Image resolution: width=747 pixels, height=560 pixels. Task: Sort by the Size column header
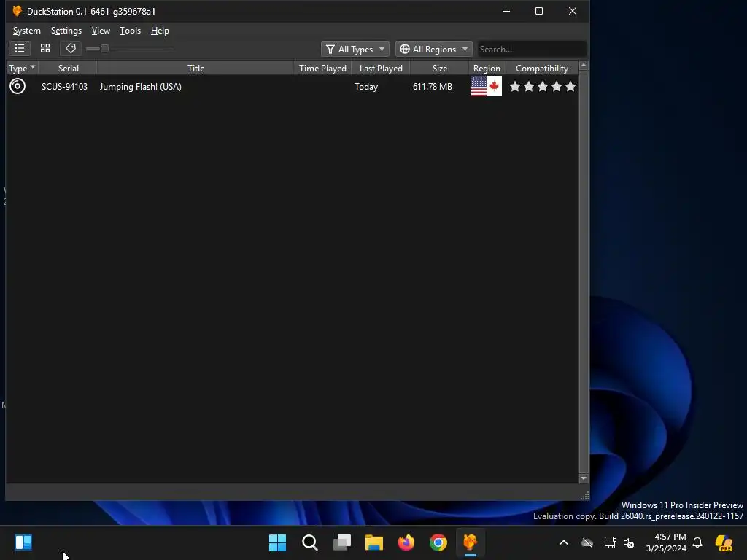click(439, 68)
